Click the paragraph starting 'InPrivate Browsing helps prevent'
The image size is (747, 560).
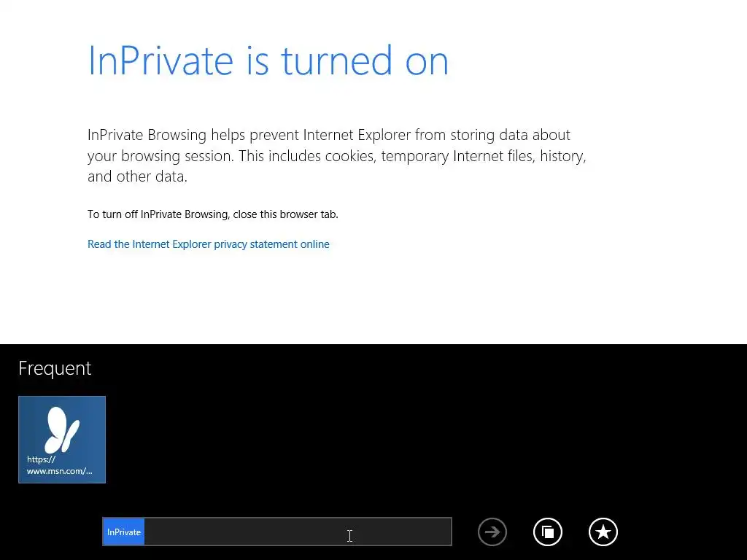point(337,156)
